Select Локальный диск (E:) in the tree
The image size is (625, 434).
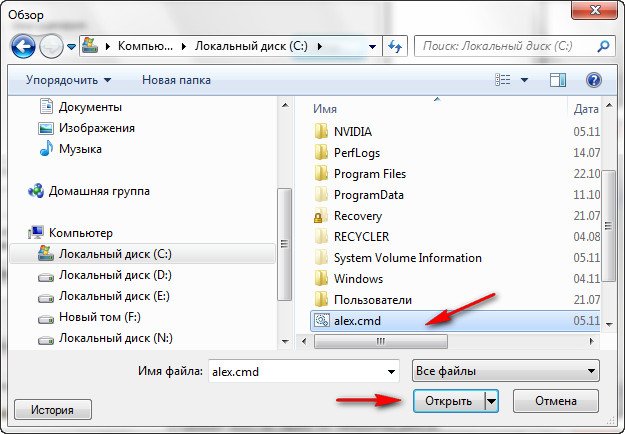(x=114, y=296)
